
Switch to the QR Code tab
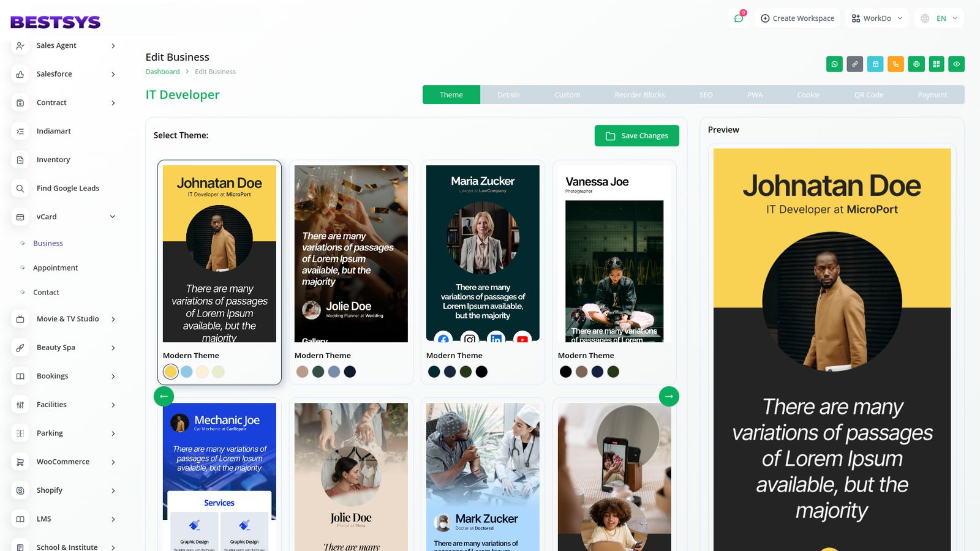coord(869,95)
